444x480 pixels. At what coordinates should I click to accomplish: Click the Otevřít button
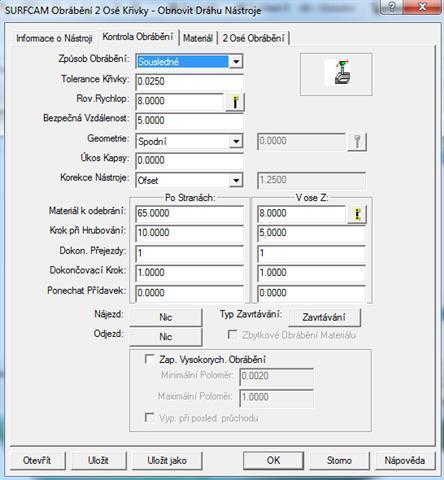coord(37,461)
